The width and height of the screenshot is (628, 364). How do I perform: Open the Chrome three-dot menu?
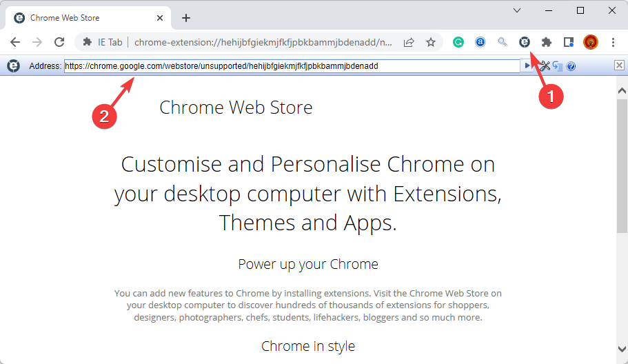613,42
